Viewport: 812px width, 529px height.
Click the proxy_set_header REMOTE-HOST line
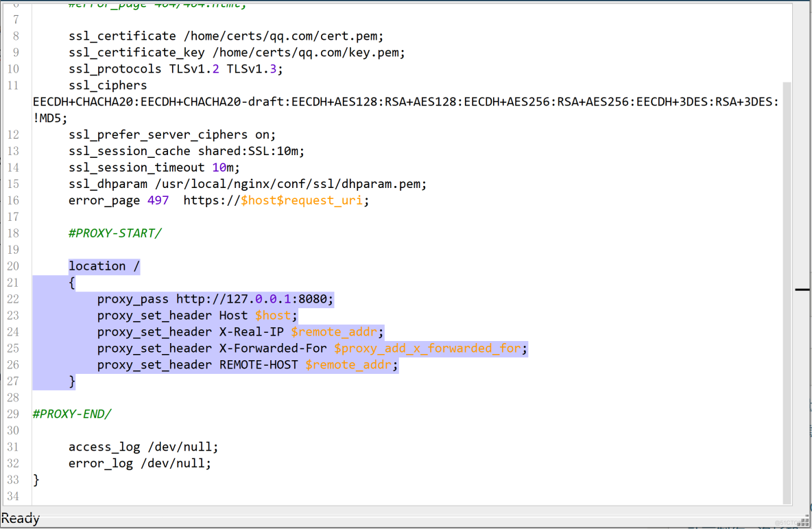(x=248, y=365)
